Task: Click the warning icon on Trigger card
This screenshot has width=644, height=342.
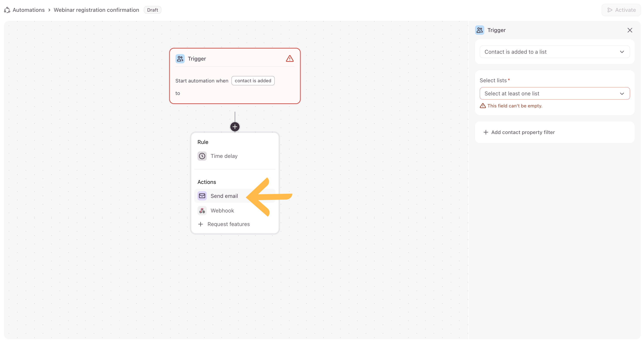Action: [x=290, y=59]
